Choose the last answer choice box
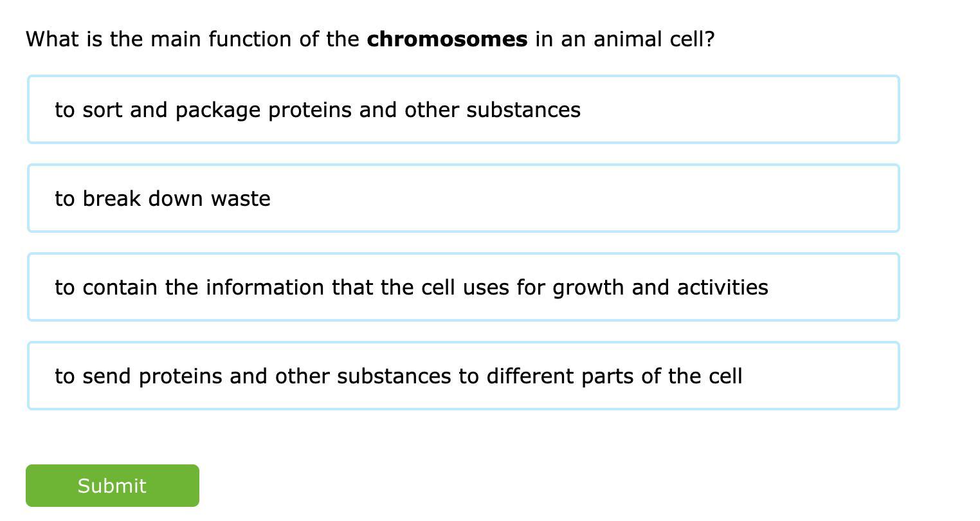This screenshot has height=521, width=980. coord(463,376)
